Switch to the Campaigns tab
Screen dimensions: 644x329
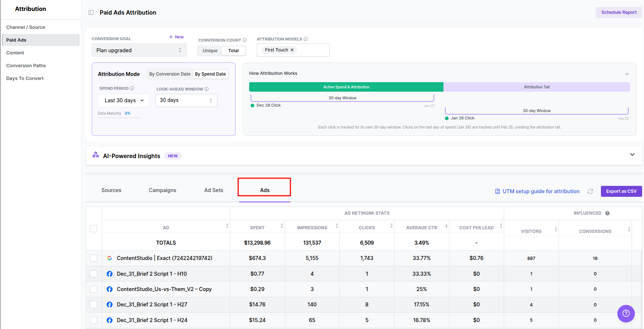162,190
